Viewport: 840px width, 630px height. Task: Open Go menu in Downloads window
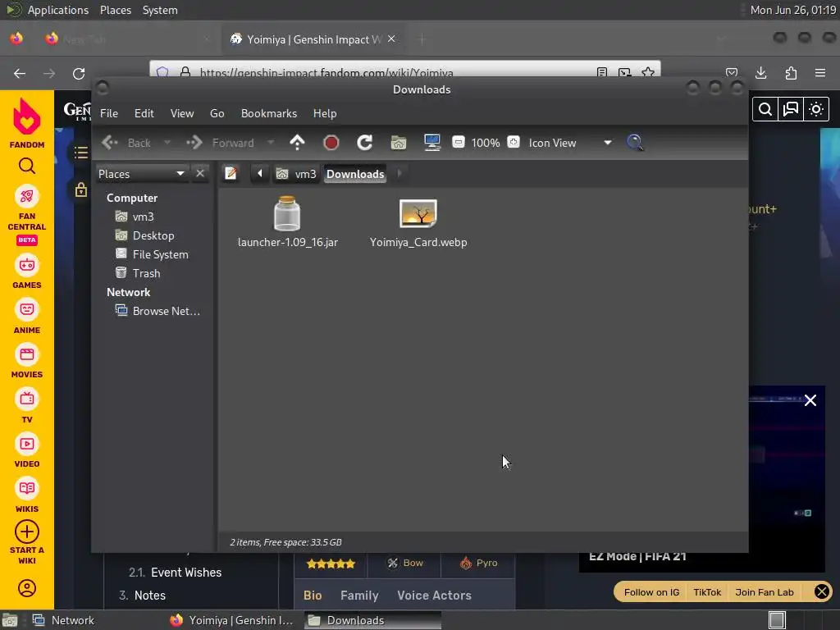[217, 113]
